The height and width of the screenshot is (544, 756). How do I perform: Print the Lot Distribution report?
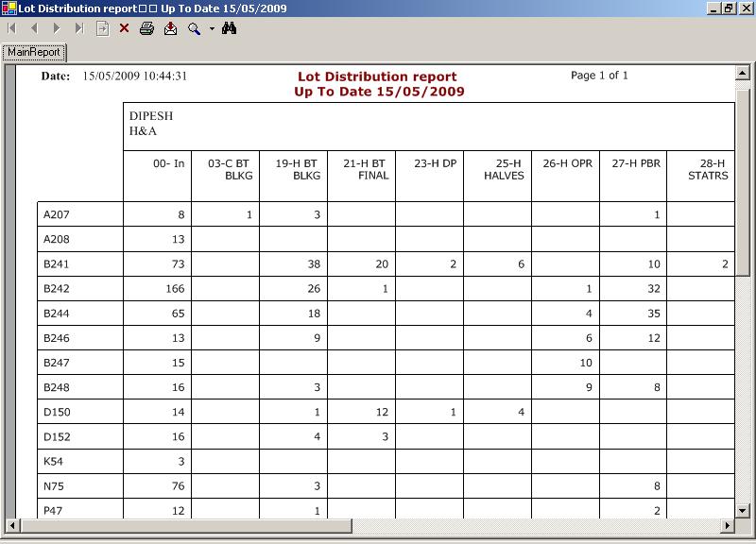click(x=146, y=28)
